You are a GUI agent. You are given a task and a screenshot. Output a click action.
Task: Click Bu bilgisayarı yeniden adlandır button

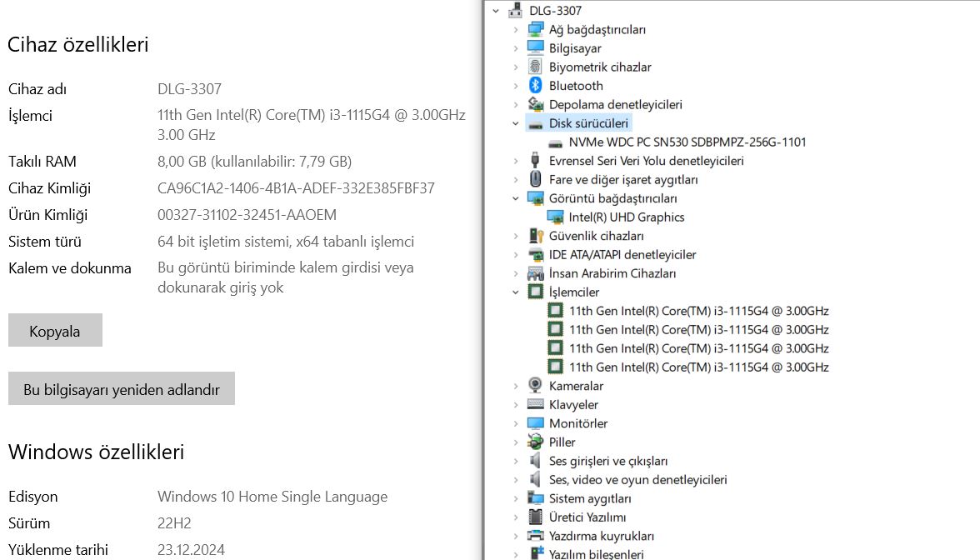tap(122, 388)
